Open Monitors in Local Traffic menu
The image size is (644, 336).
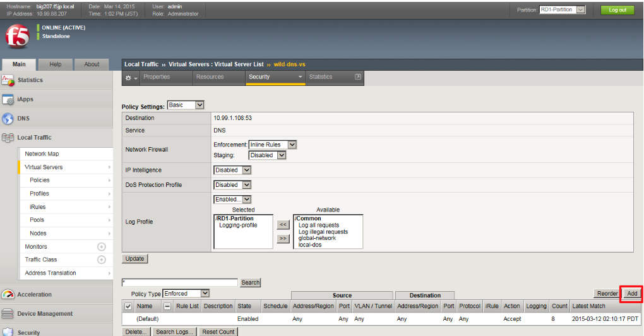pos(36,246)
